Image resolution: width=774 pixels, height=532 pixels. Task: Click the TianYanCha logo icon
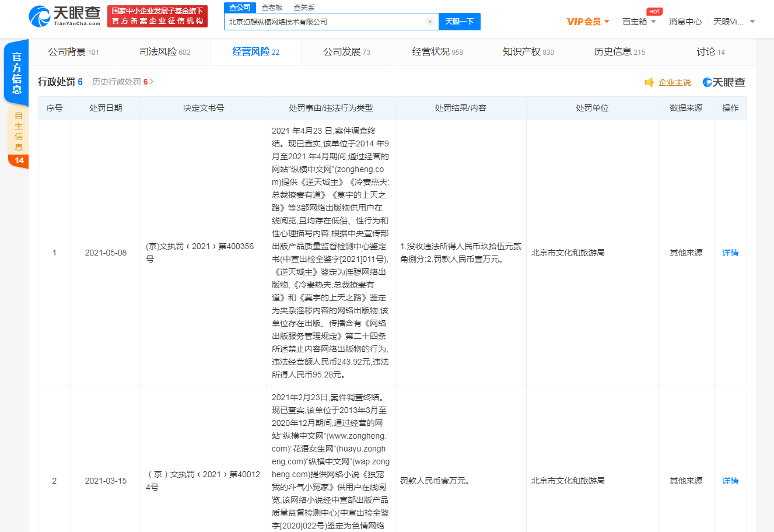[x=40, y=16]
